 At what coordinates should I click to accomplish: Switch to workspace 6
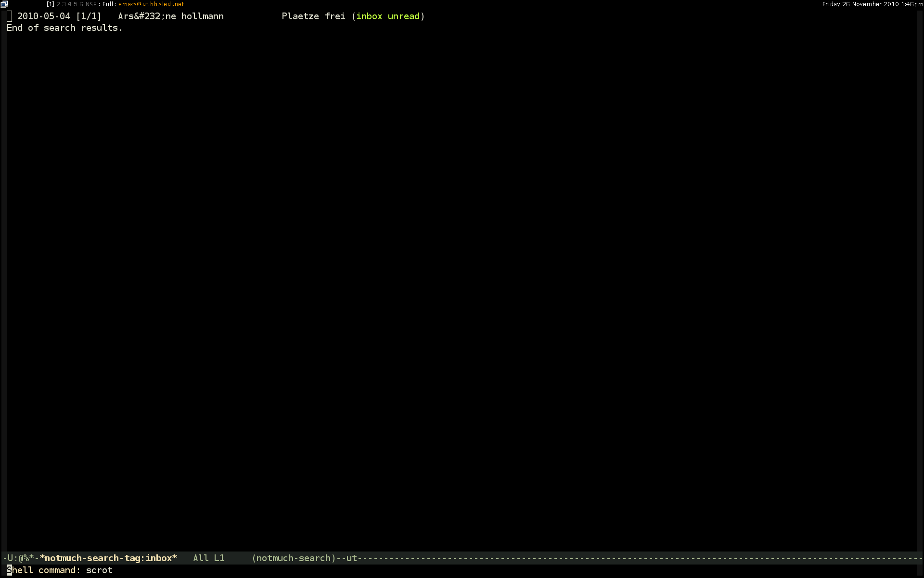pyautogui.click(x=81, y=4)
